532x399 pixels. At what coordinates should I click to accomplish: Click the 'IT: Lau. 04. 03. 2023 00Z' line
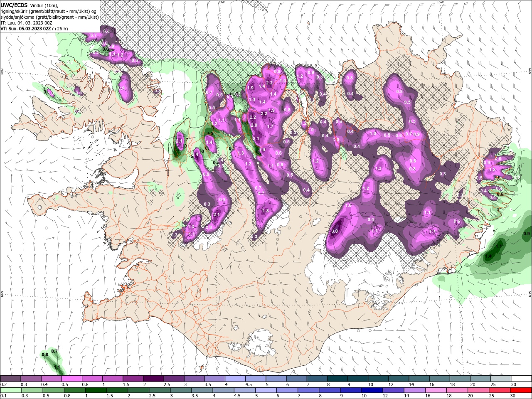pyautogui.click(x=26, y=23)
